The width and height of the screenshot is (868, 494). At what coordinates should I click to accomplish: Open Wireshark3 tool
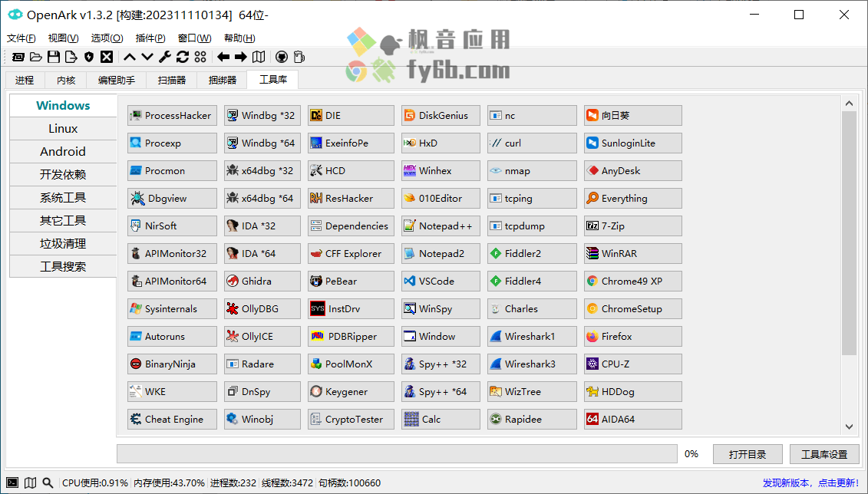click(532, 364)
